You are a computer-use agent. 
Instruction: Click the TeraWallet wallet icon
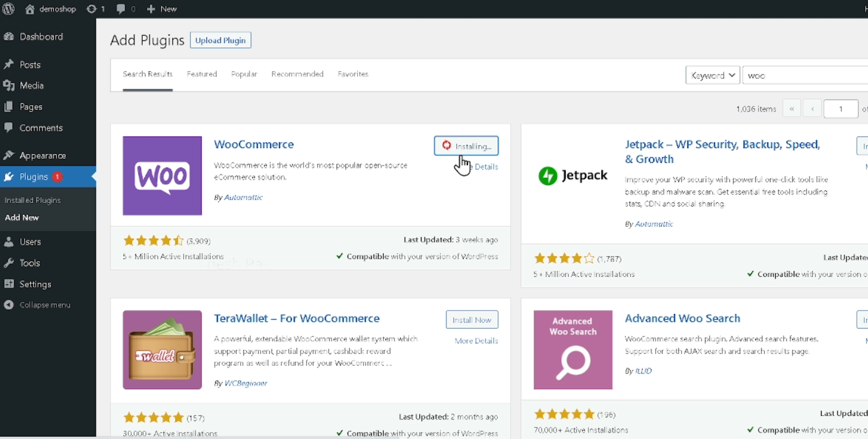pos(162,350)
